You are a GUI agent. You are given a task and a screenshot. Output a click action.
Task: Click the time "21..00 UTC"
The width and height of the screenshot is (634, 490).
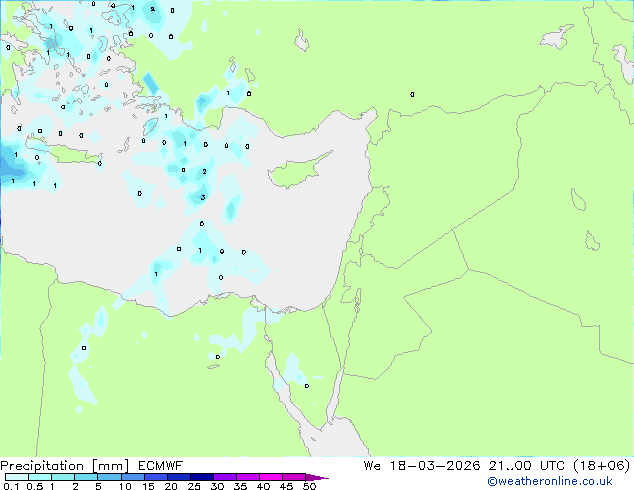click(526, 466)
